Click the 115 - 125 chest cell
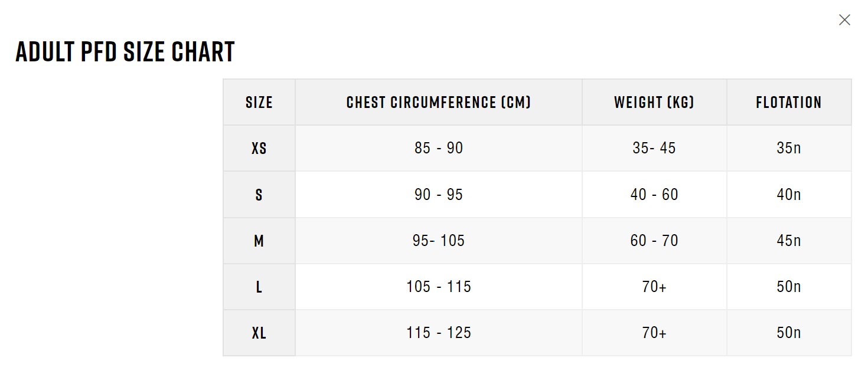 (x=439, y=333)
